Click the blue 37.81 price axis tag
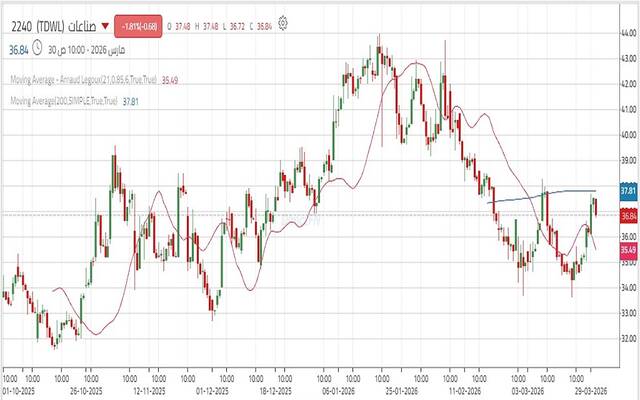640x400 pixels. pos(628,190)
